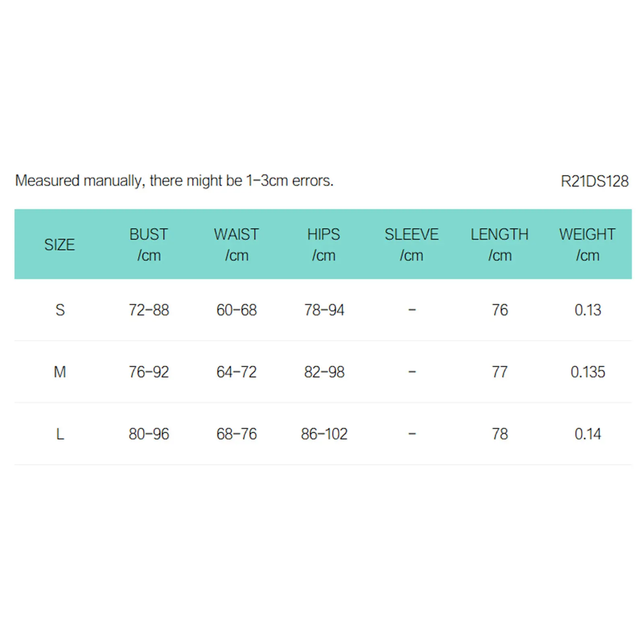Select the size L row label
This screenshot has height=644, width=644.
(60, 434)
